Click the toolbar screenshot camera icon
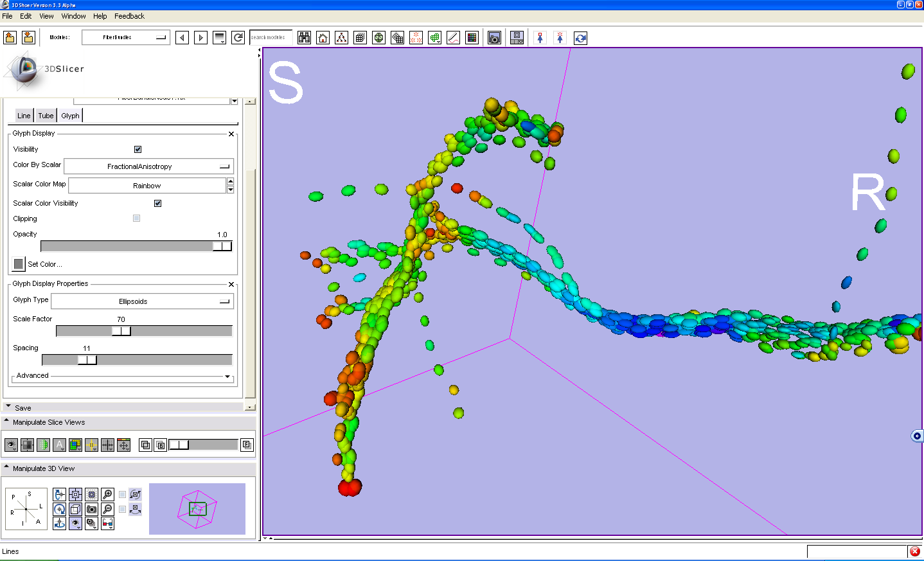 494,38
